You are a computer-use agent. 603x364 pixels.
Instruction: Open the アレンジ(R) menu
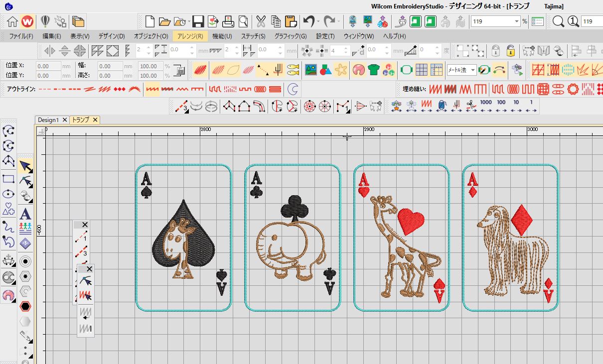click(190, 36)
